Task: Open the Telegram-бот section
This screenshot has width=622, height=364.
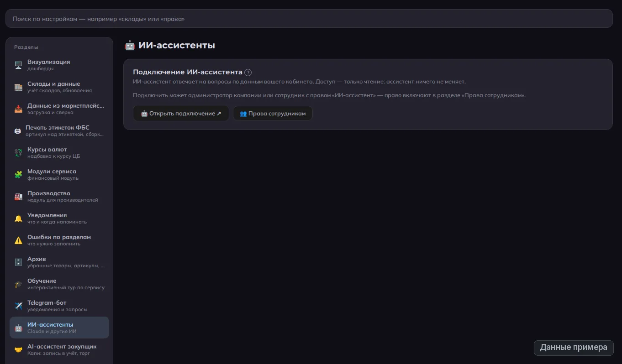Action: click(x=59, y=306)
